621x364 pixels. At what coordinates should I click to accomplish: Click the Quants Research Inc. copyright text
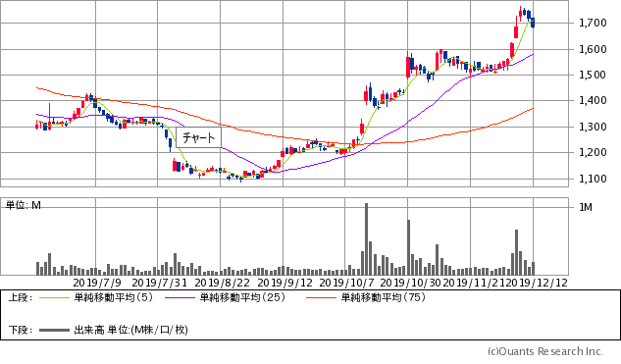[544, 351]
